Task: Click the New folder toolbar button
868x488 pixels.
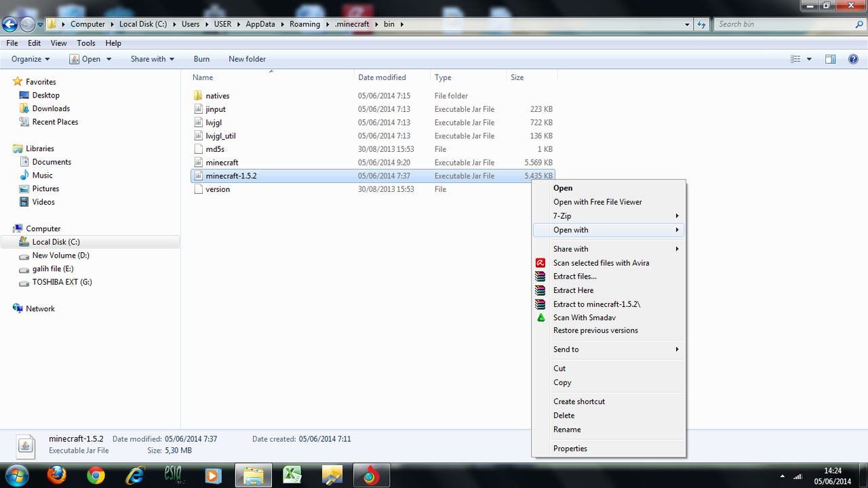Action: click(247, 59)
